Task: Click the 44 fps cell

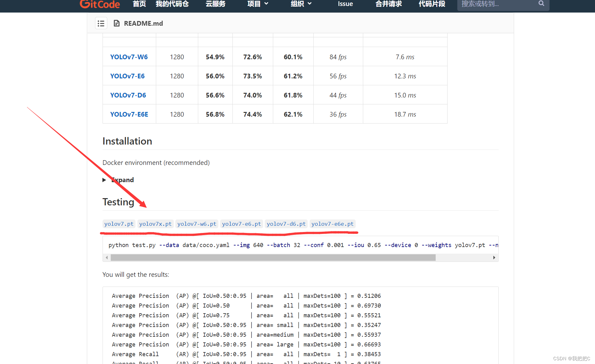Action: point(338,95)
